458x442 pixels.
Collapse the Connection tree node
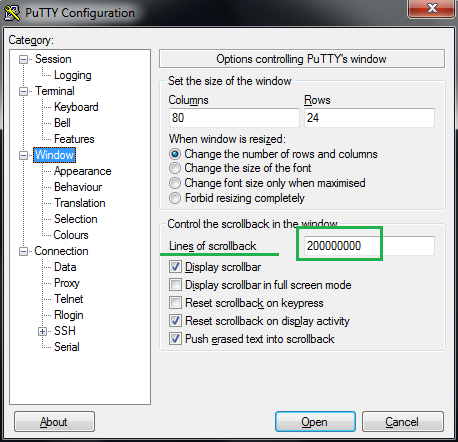pyautogui.click(x=23, y=252)
